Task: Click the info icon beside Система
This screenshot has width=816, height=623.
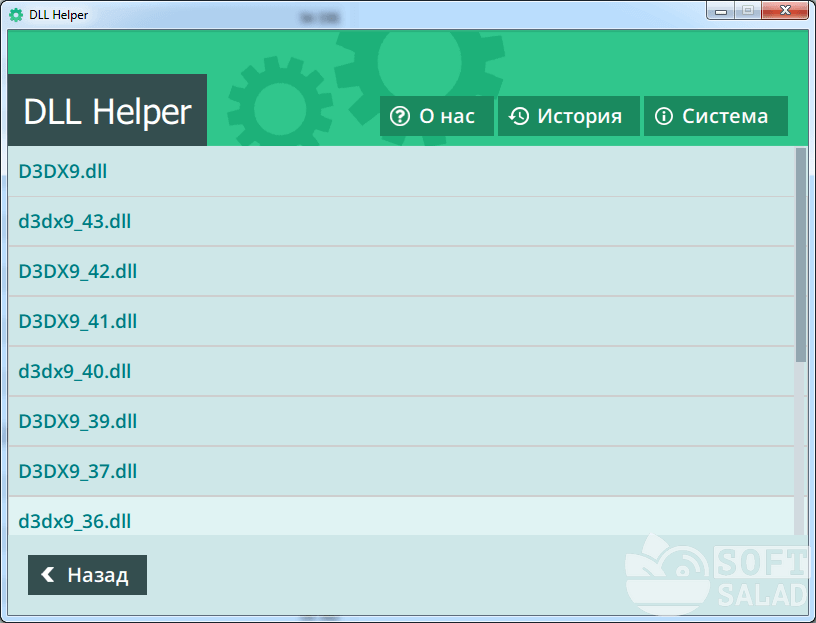Action: tap(664, 116)
